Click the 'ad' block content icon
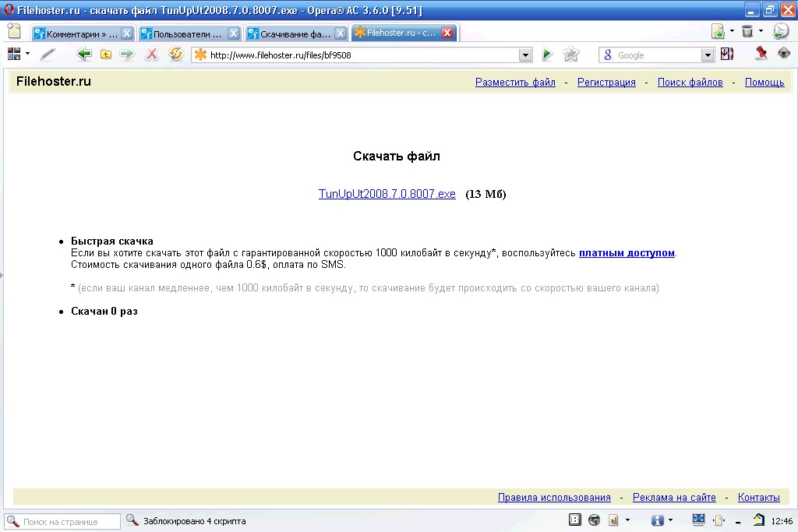798x532 pixels. click(x=614, y=520)
